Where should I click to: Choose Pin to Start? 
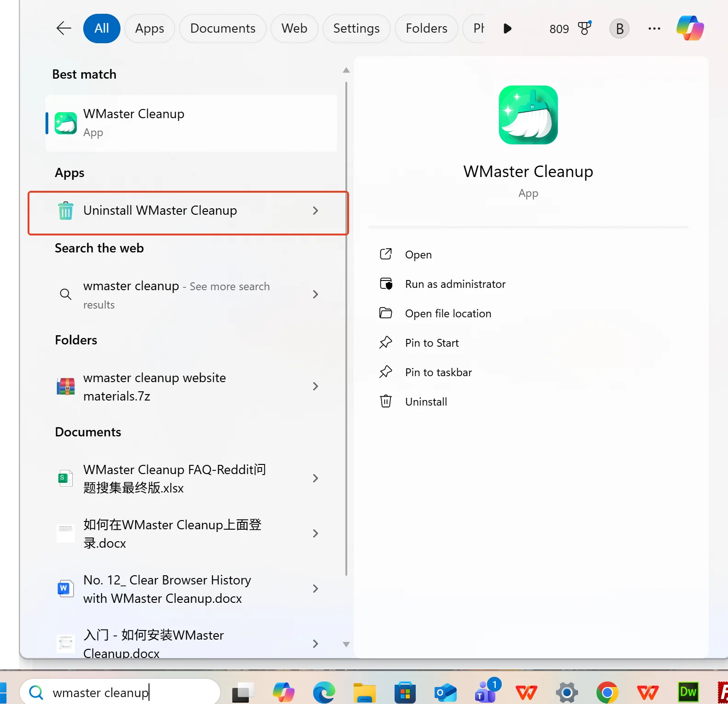pyautogui.click(x=528, y=343)
